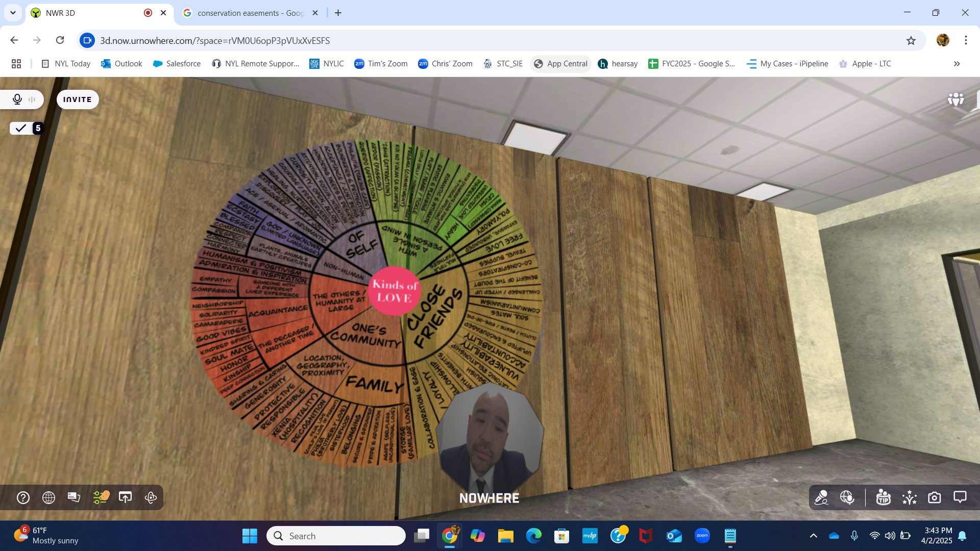
Task: Open the hearsay bookmark
Action: click(618, 64)
